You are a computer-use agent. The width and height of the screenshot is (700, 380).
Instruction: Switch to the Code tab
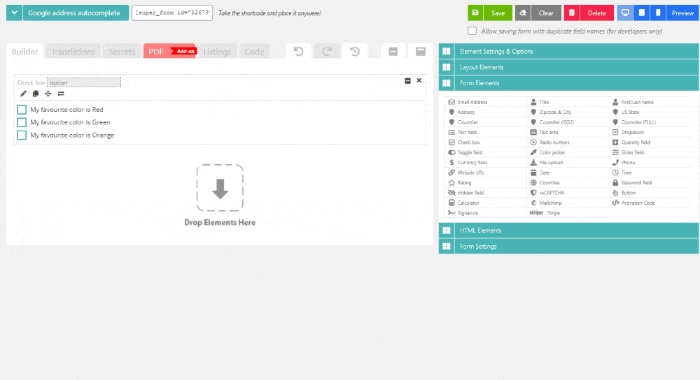click(254, 51)
